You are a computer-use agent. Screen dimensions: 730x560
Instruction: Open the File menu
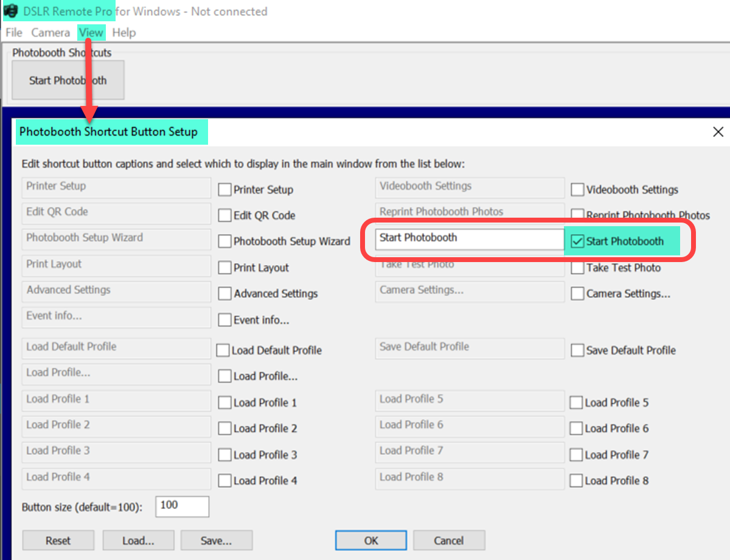point(14,33)
